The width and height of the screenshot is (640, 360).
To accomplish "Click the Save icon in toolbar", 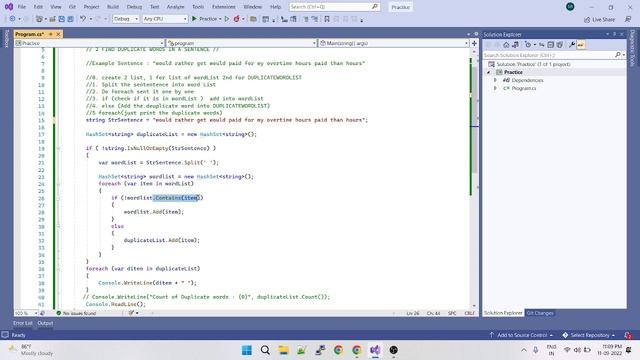I will (62, 19).
